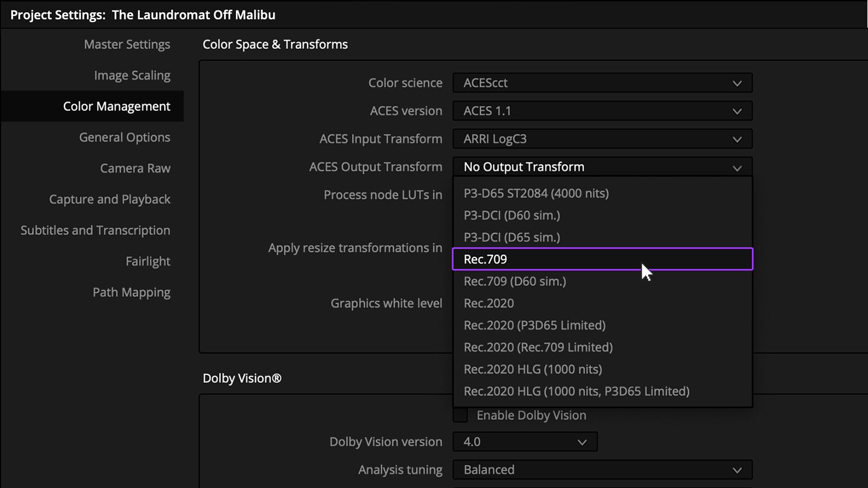Open Capture and Playback settings

pos(110,199)
